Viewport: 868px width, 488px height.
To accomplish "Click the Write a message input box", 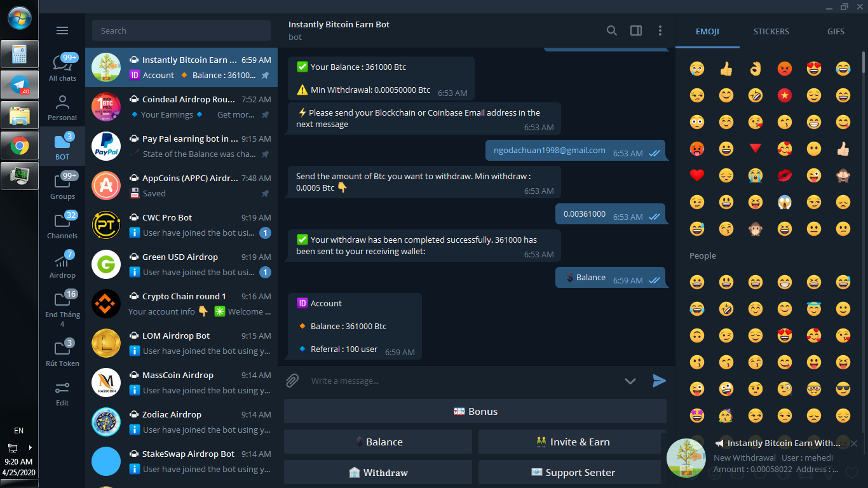I will pyautogui.click(x=461, y=381).
